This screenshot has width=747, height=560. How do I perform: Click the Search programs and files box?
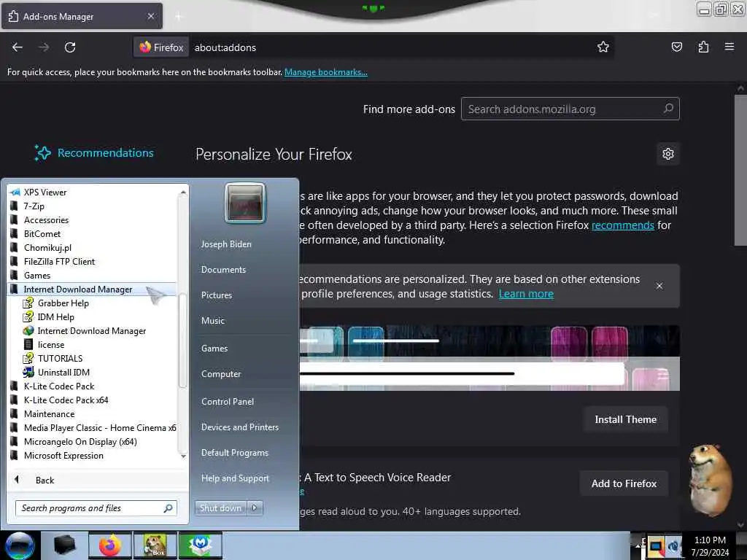coord(96,508)
